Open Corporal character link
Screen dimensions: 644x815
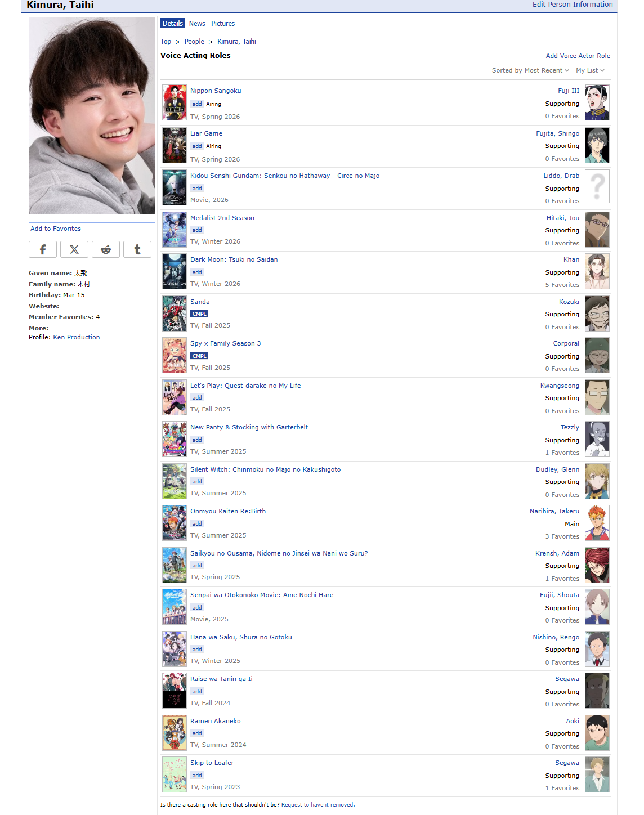pyautogui.click(x=566, y=343)
